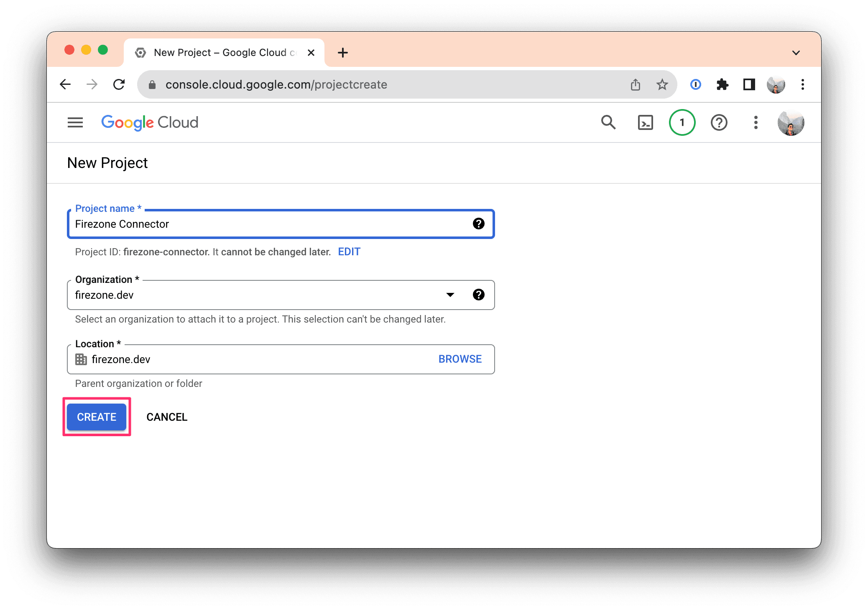Open the Google Cloud navigation menu

coord(75,122)
